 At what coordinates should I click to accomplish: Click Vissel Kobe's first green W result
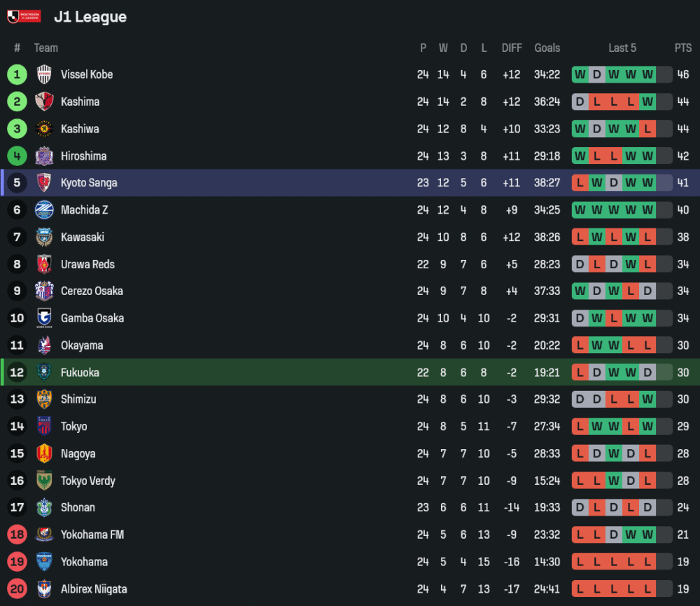coord(580,74)
